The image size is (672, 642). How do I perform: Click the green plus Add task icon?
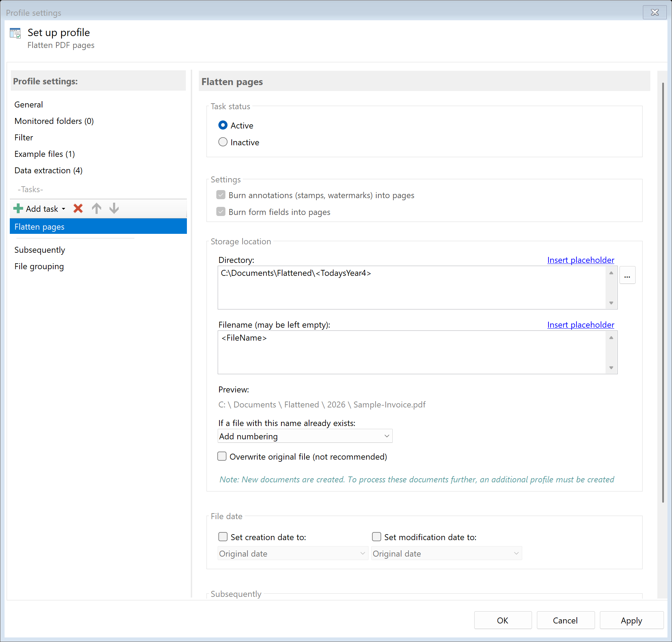(18, 209)
